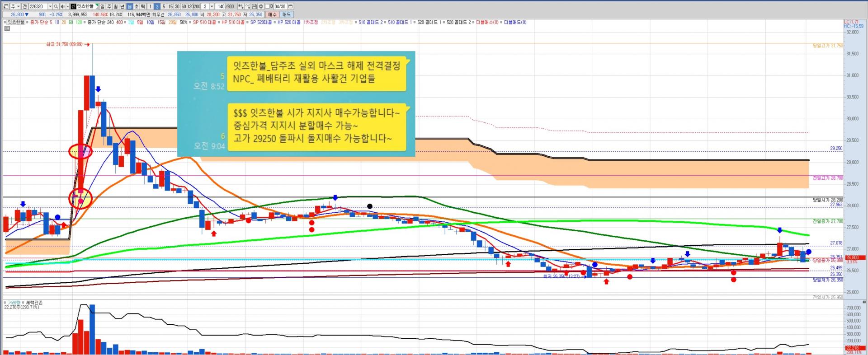Click the 매수 buy button
868x355 pixels.
[272, 14]
